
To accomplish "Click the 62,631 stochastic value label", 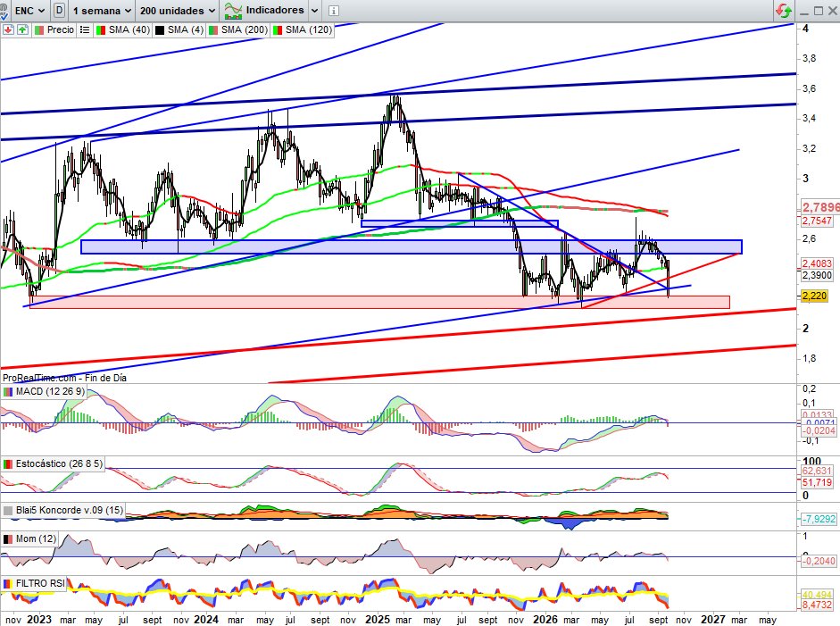I will click(817, 471).
